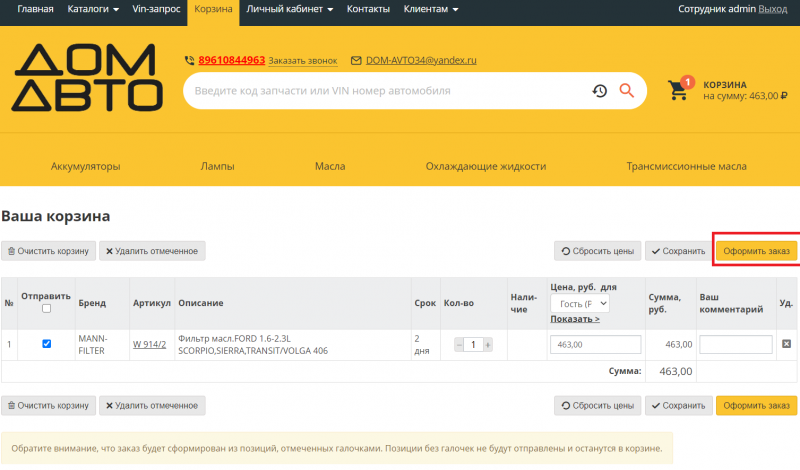This screenshot has height=470, width=800.
Task: Open the Vin-запрос menu item
Action: click(x=156, y=9)
